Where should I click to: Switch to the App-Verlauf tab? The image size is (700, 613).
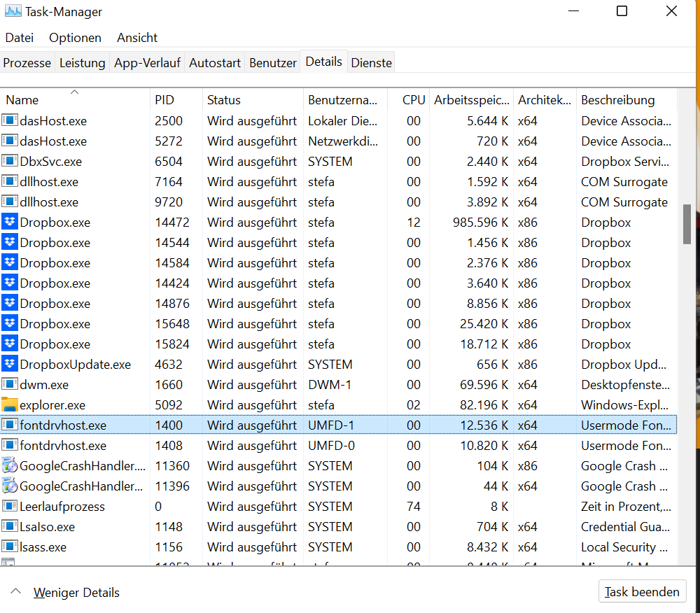147,62
